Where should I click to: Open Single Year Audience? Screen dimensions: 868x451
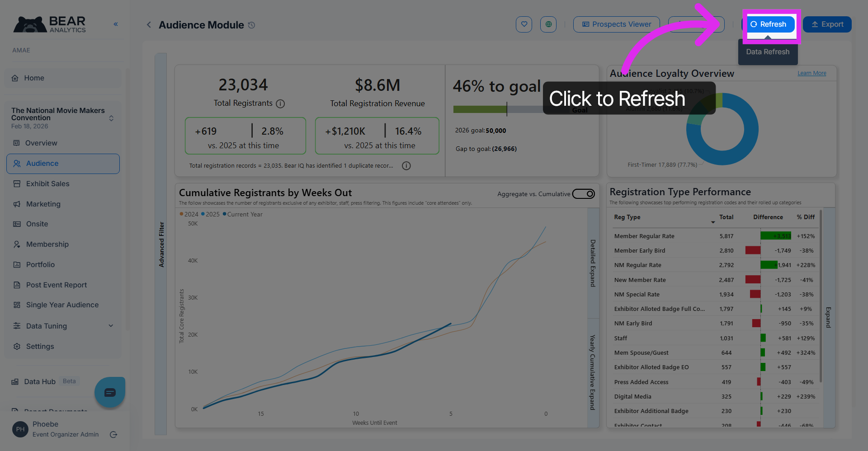tap(63, 305)
